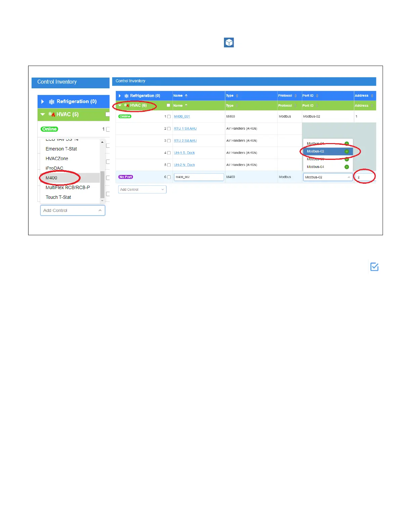Screen dimensions: 411x532
Task: Check the box for row 5 UH-2 N. Dock
Action: (x=169, y=165)
